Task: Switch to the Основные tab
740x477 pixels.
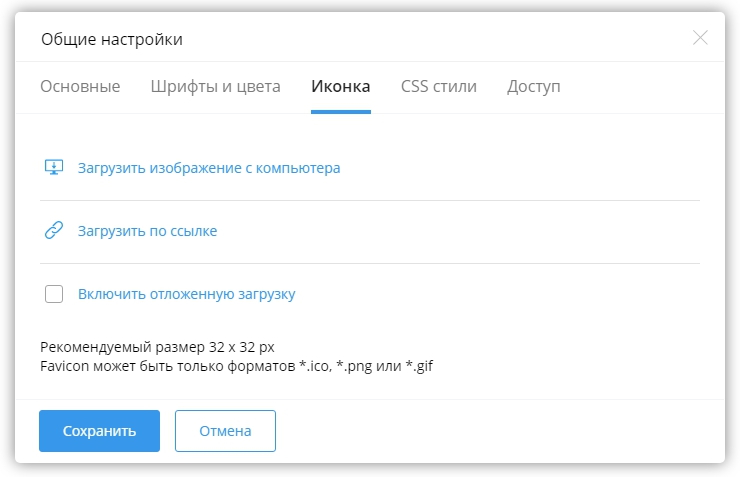Action: [x=80, y=86]
